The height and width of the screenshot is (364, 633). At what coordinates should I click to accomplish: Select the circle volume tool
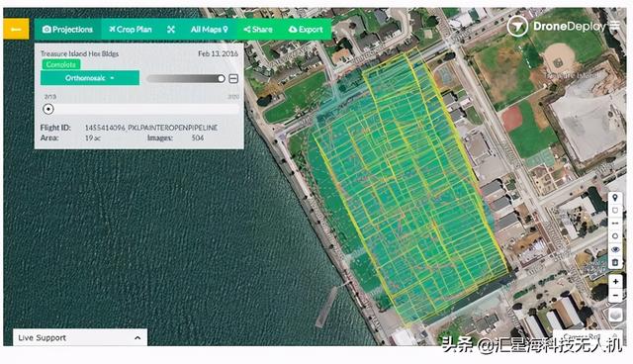615,236
